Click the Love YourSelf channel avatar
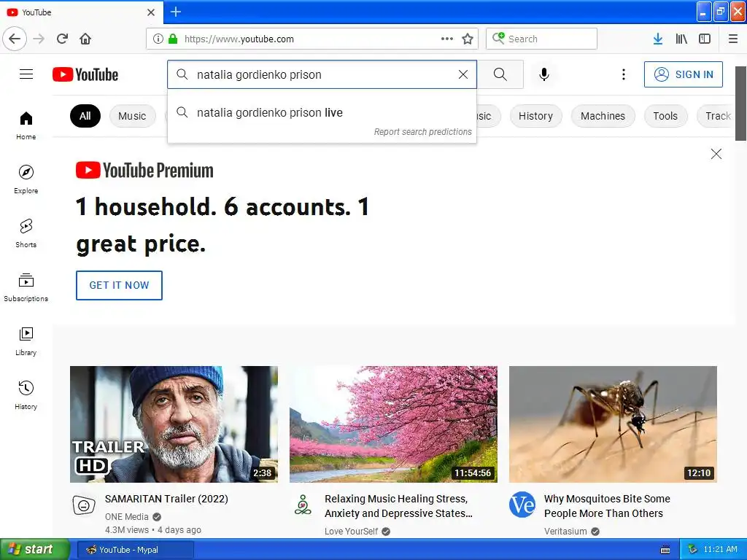Image resolution: width=747 pixels, height=560 pixels. pos(303,505)
